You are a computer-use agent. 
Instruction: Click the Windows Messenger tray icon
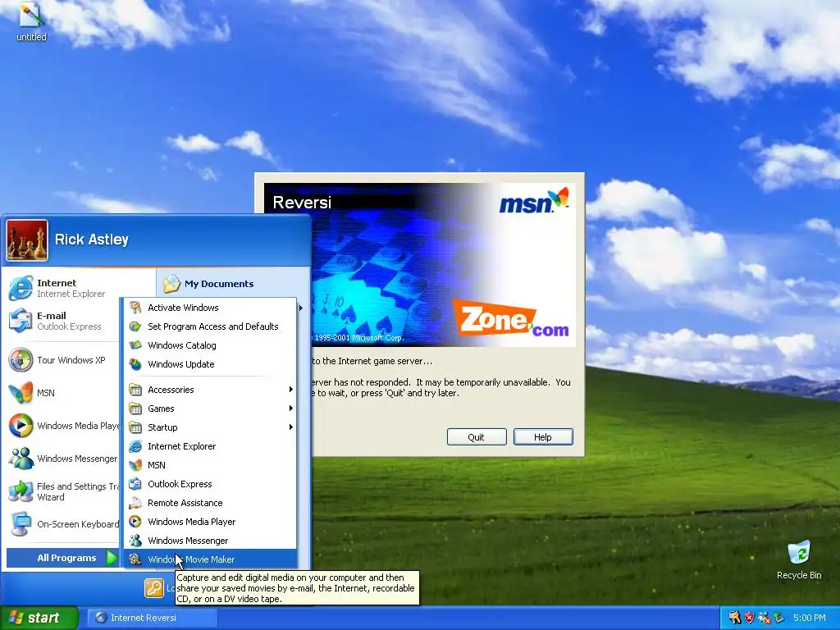click(765, 618)
